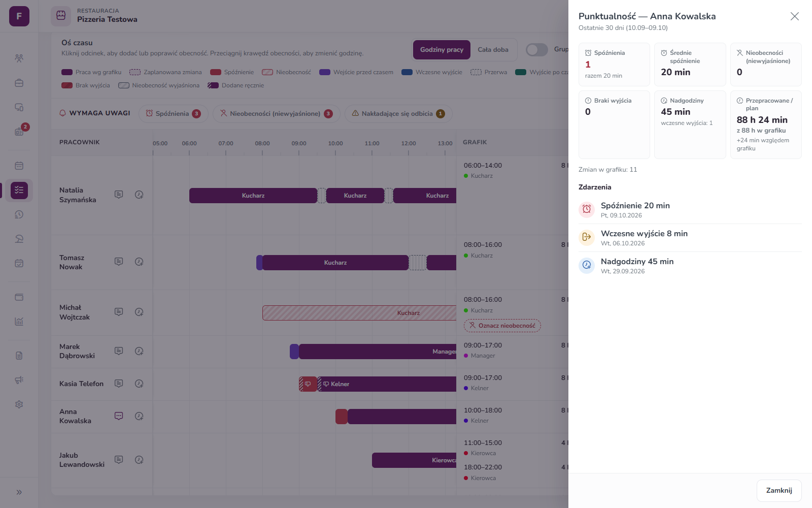Open the briefcase sidebar icon

19,83
